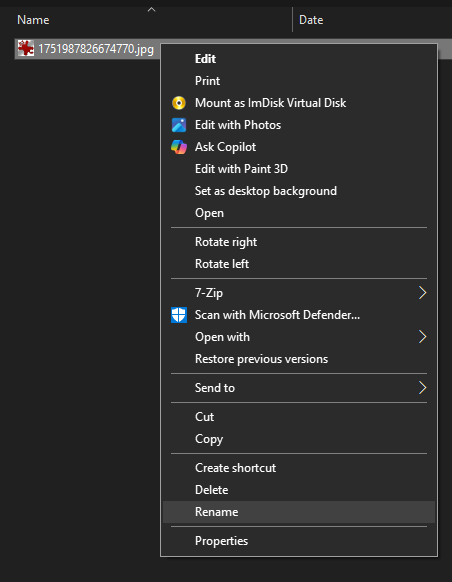Click the Photos app icon
Image resolution: width=452 pixels, height=582 pixels.
pyautogui.click(x=179, y=125)
